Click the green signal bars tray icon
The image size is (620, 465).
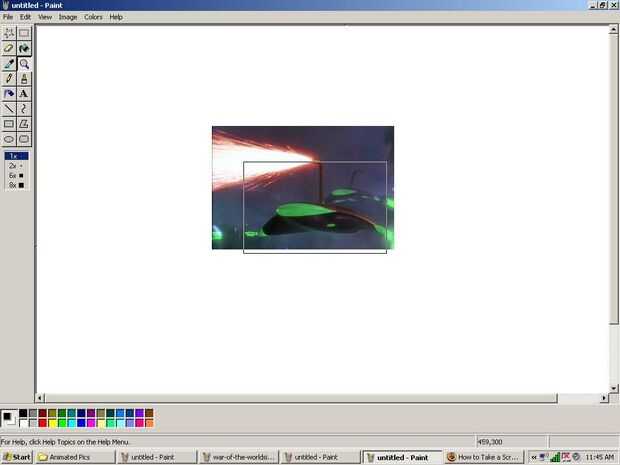point(555,457)
